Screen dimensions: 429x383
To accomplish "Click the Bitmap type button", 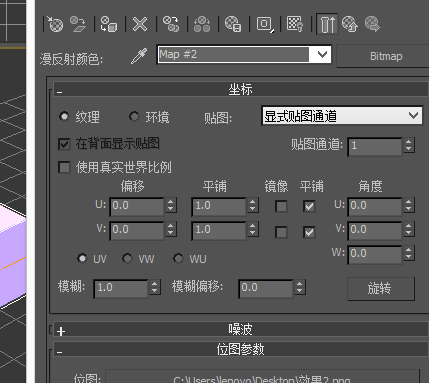I will 386,56.
